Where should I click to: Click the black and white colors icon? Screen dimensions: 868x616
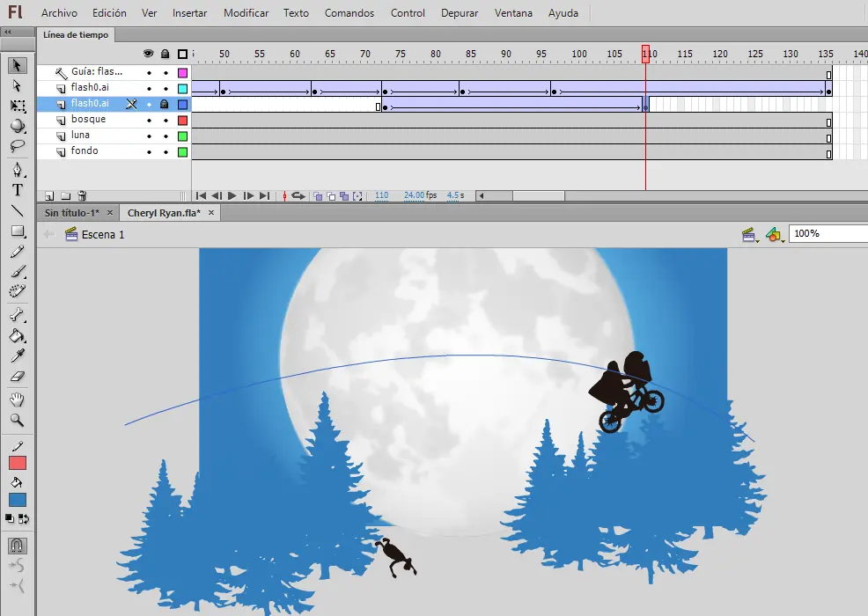10,518
